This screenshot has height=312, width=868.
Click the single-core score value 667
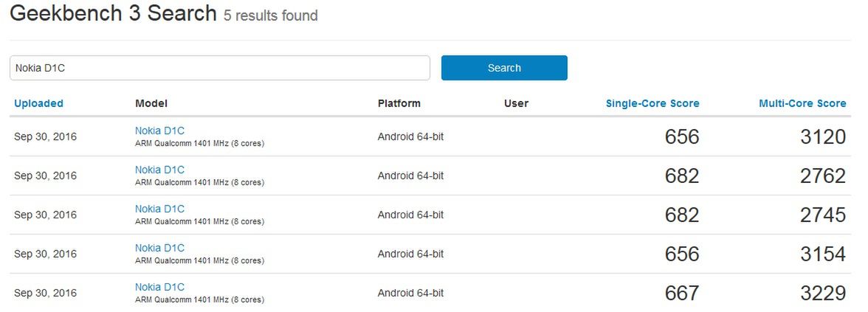681,294
